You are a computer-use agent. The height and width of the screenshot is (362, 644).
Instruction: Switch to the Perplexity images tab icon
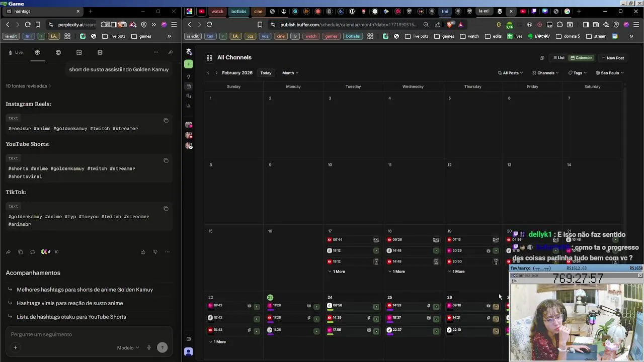[x=79, y=52]
